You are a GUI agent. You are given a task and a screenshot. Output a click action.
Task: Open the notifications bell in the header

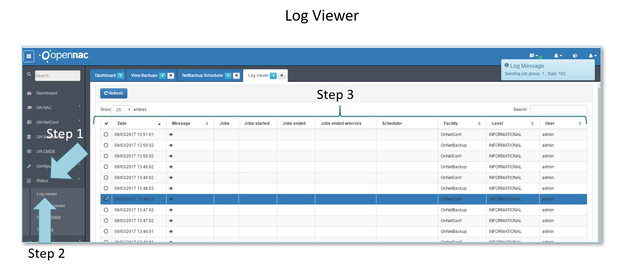click(557, 56)
